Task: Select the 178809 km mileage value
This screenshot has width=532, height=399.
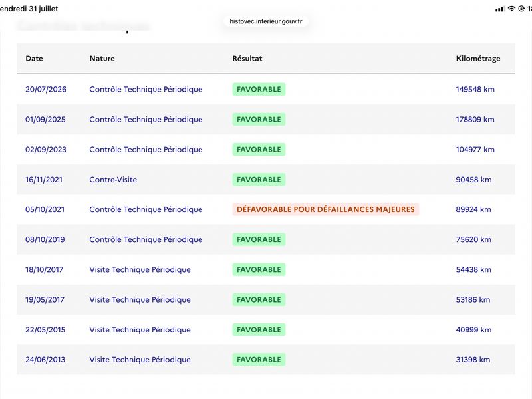Action: tap(475, 120)
